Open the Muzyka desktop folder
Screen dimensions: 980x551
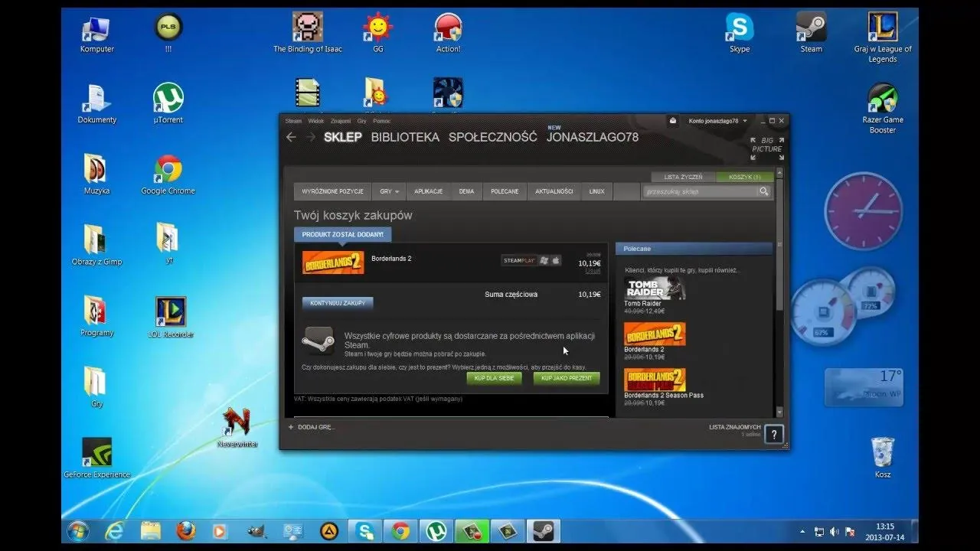click(96, 174)
